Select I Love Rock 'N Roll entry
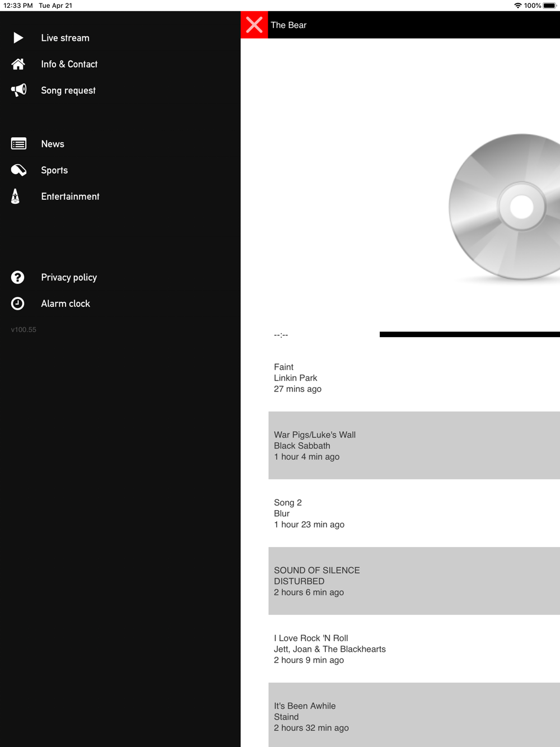Viewport: 560px width, 747px height. (x=414, y=648)
